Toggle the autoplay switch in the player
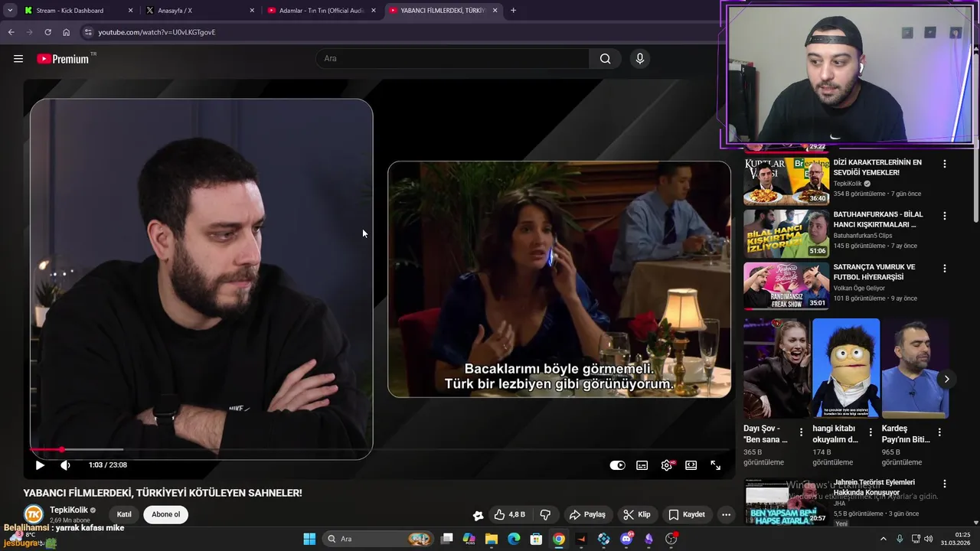 (x=617, y=465)
